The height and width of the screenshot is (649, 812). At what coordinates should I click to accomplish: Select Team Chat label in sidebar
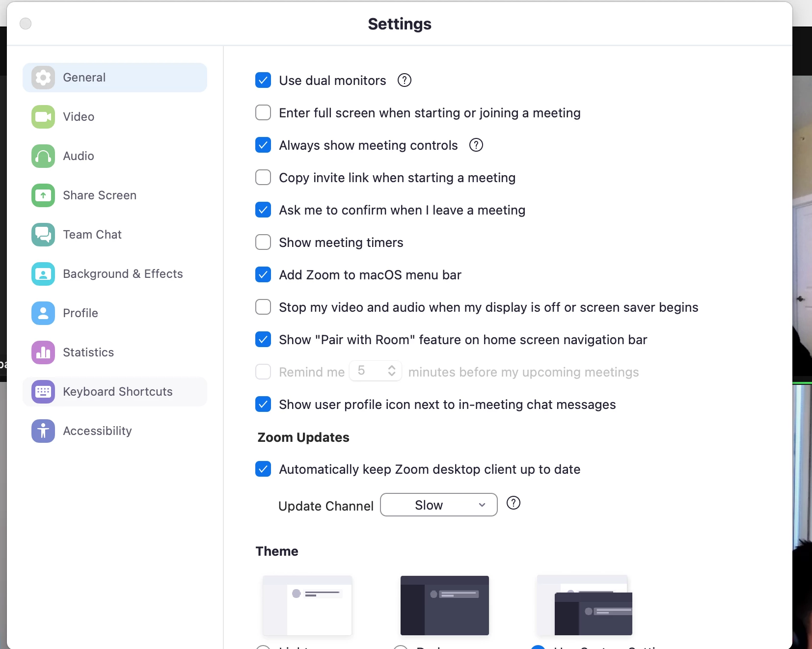92,235
